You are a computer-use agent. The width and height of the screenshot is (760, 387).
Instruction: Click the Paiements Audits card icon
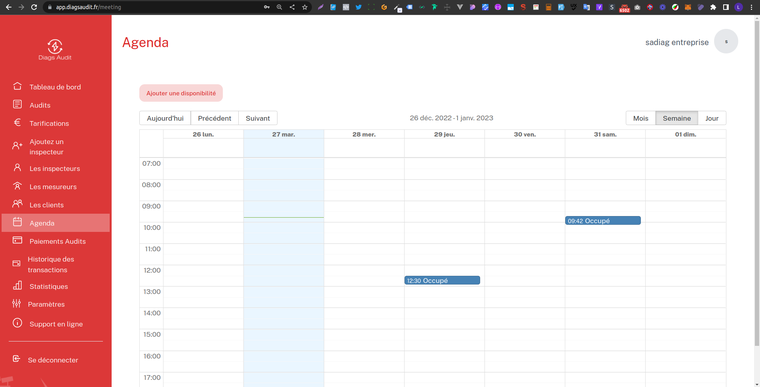click(x=17, y=240)
